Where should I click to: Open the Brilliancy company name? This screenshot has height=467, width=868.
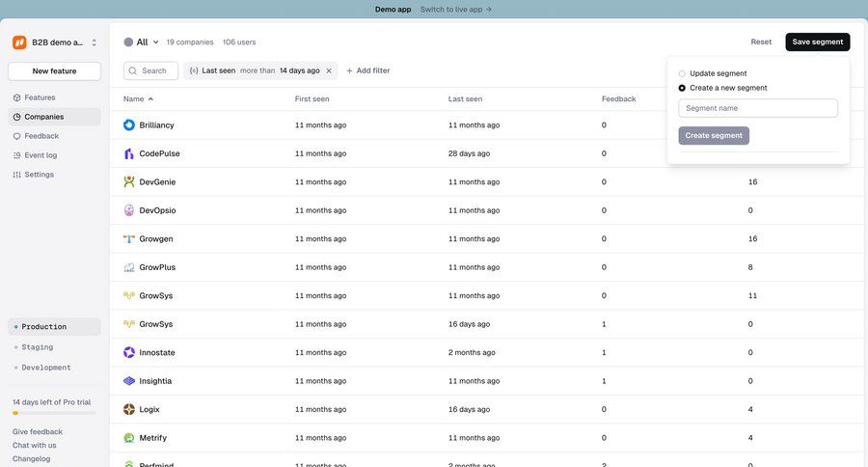(156, 125)
